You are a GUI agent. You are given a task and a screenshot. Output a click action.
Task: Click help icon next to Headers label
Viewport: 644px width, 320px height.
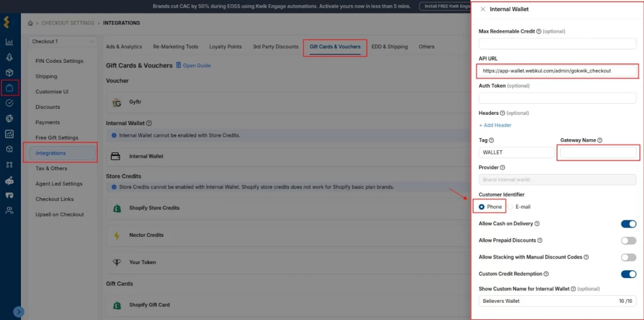pos(502,113)
